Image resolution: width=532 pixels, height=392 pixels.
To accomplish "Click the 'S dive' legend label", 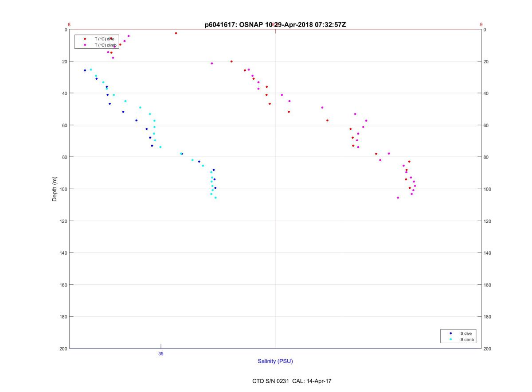I will [466, 333].
